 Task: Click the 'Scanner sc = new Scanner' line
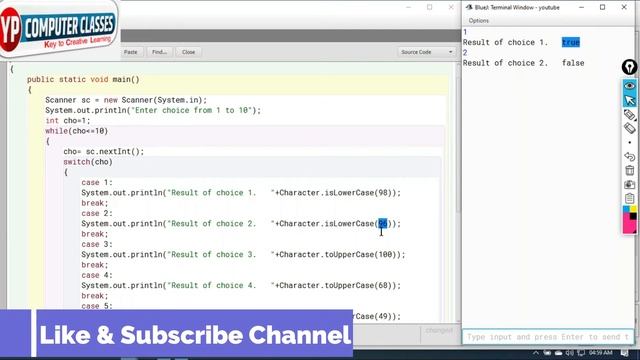[126, 100]
